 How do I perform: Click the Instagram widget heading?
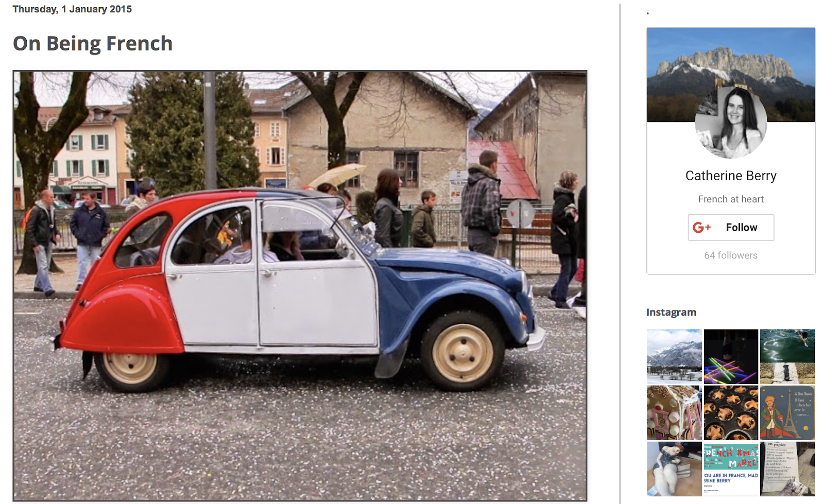[x=671, y=312]
